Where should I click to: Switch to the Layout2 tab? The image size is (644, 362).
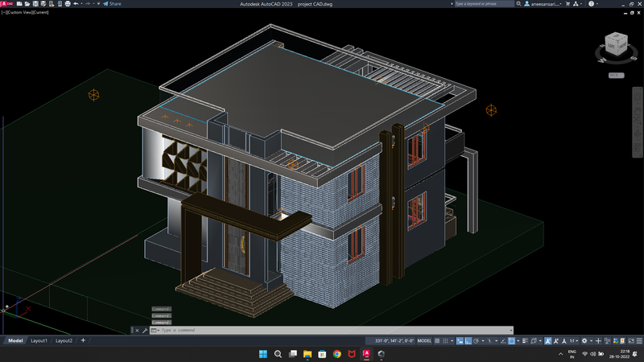64,341
